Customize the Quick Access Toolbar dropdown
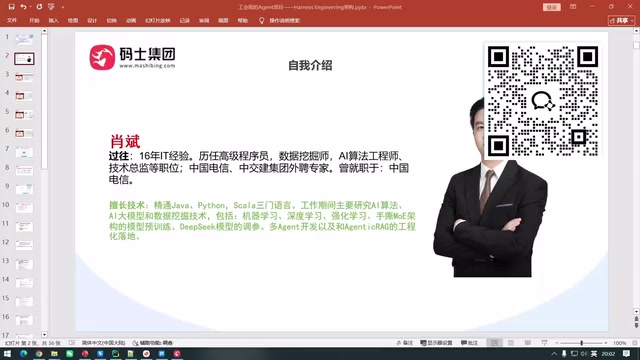Viewport: 640px width, 360px height. tap(63, 7)
